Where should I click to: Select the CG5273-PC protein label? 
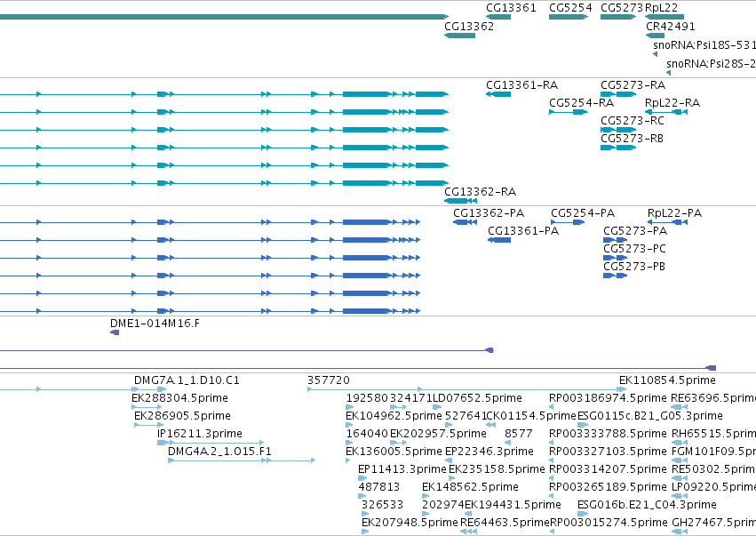[634, 249]
